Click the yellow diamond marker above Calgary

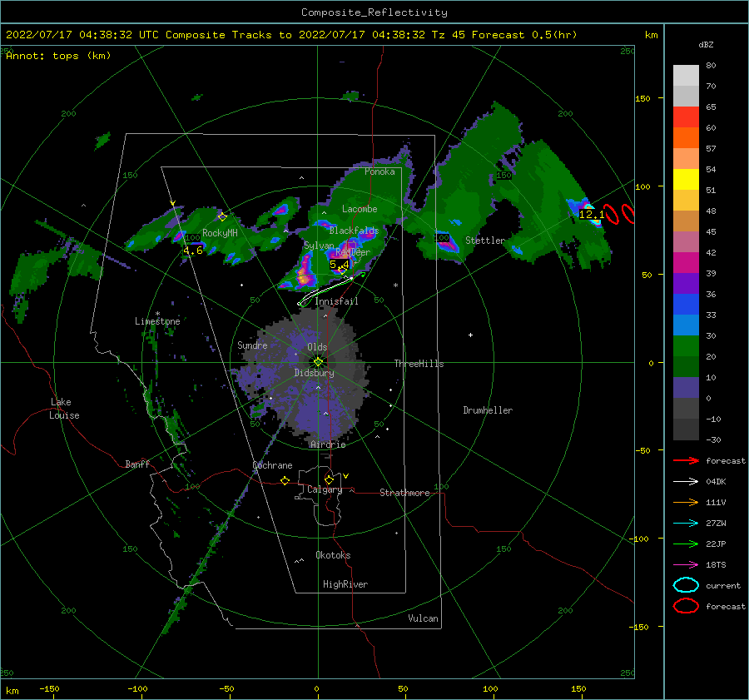click(329, 479)
